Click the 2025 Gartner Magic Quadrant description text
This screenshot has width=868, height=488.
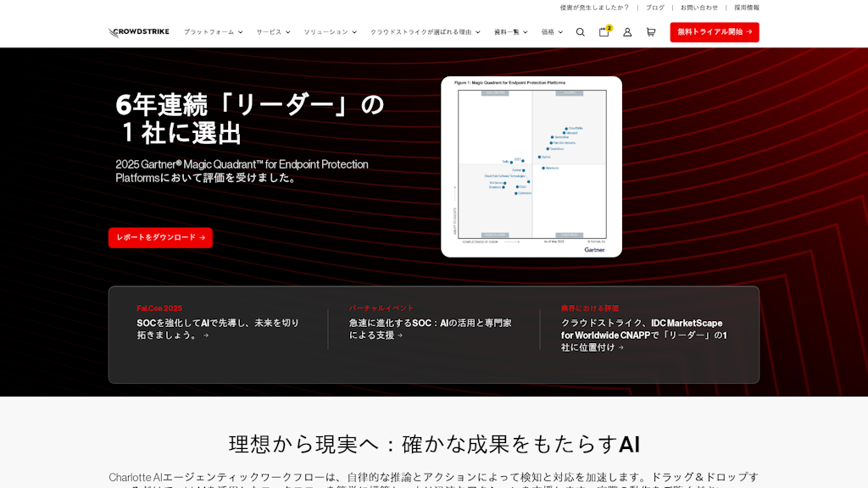click(242, 171)
